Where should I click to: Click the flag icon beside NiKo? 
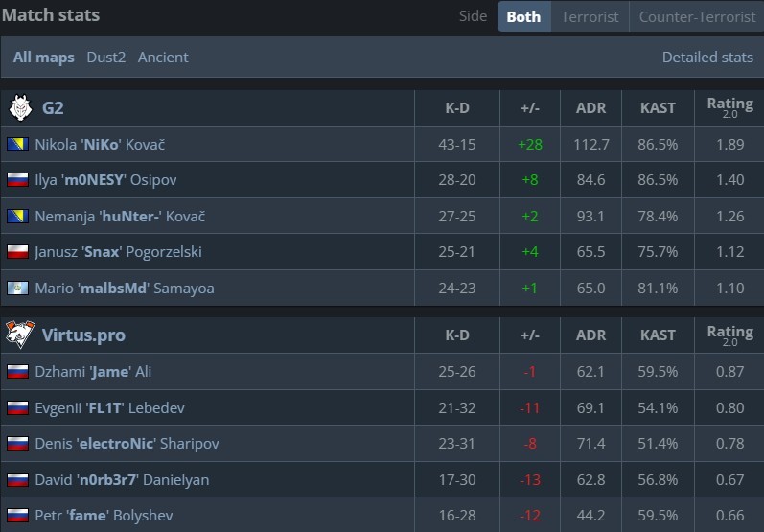tap(16, 145)
